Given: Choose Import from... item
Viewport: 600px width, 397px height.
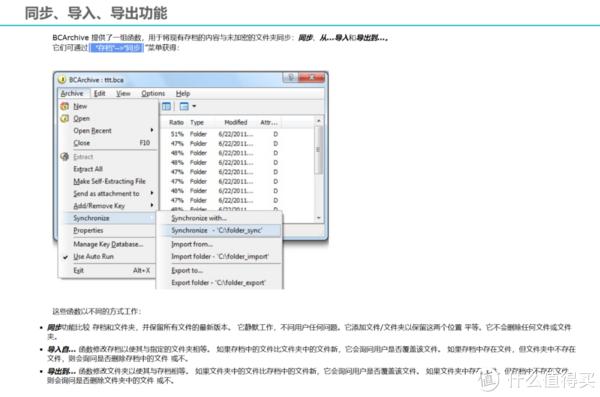Looking at the screenshot, I should click(x=192, y=244).
